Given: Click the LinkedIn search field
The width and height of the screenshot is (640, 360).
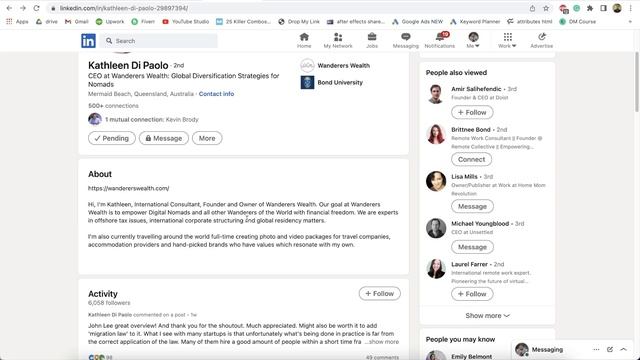Looking at the screenshot, I should (x=159, y=41).
